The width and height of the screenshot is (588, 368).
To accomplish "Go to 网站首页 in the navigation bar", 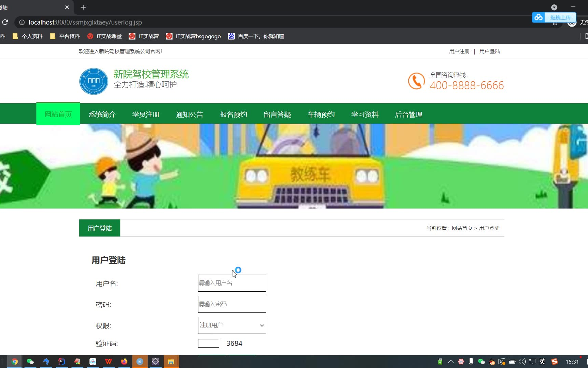I will pyautogui.click(x=58, y=114).
